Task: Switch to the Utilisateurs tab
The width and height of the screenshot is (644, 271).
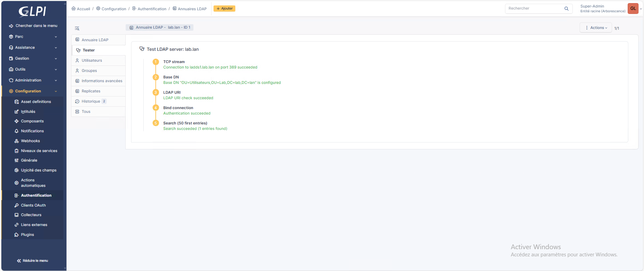Action: (92, 60)
